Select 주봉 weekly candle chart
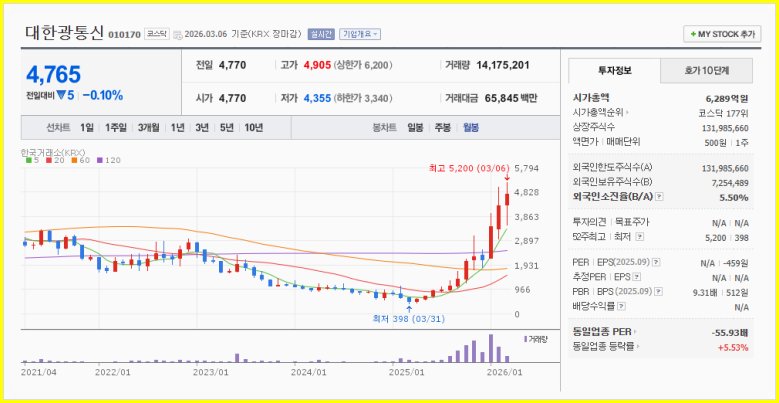Image resolution: width=779 pixels, height=403 pixels. click(x=443, y=128)
